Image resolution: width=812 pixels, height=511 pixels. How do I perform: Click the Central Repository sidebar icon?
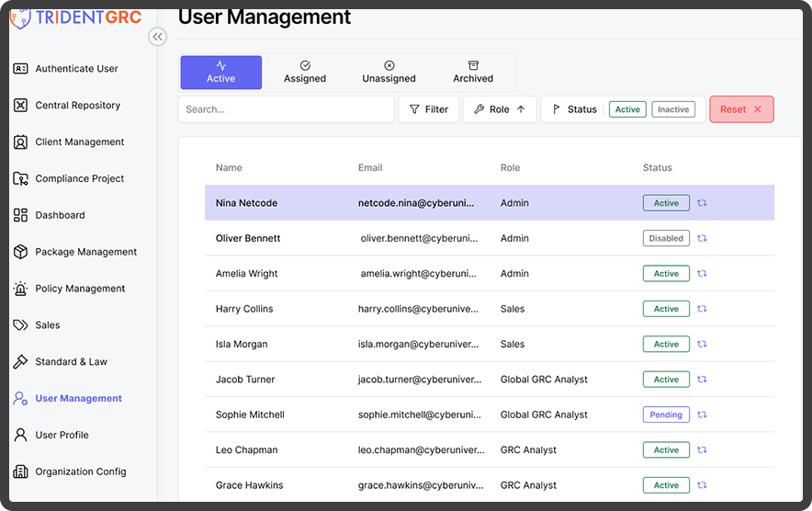pos(20,106)
